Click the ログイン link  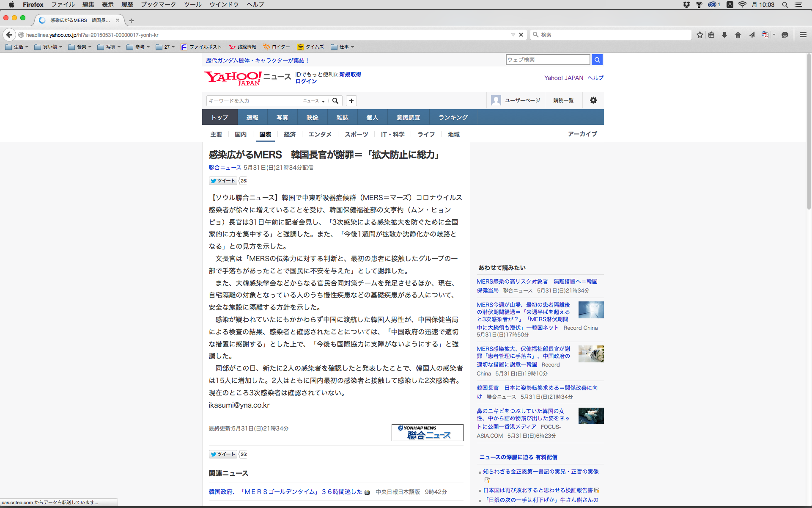point(306,81)
